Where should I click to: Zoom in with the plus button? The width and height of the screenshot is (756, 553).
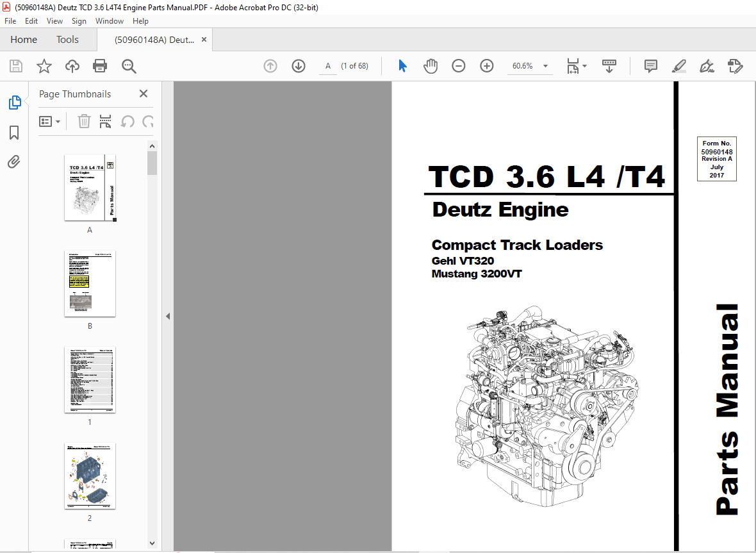[x=487, y=66]
